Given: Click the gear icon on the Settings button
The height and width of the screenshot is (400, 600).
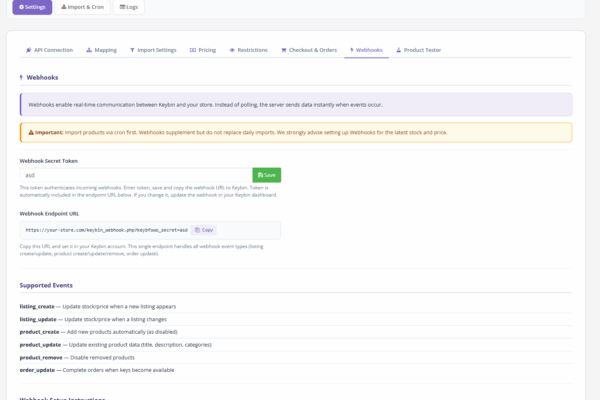Looking at the screenshot, I should click(21, 7).
